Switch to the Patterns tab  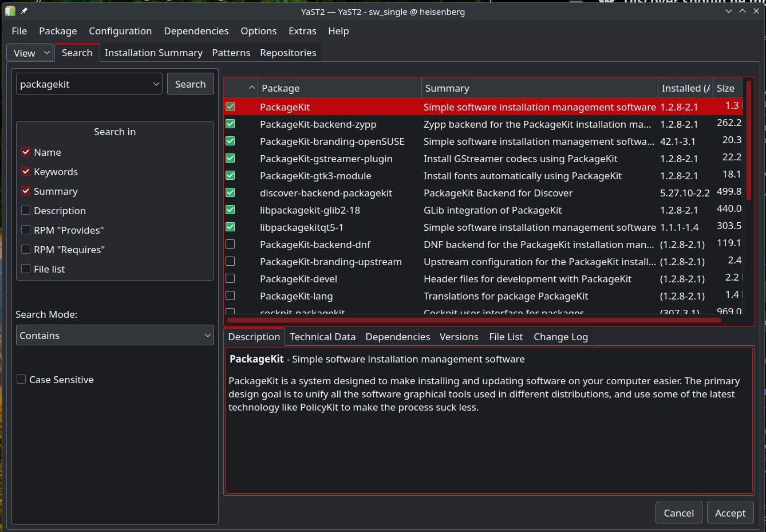(231, 53)
